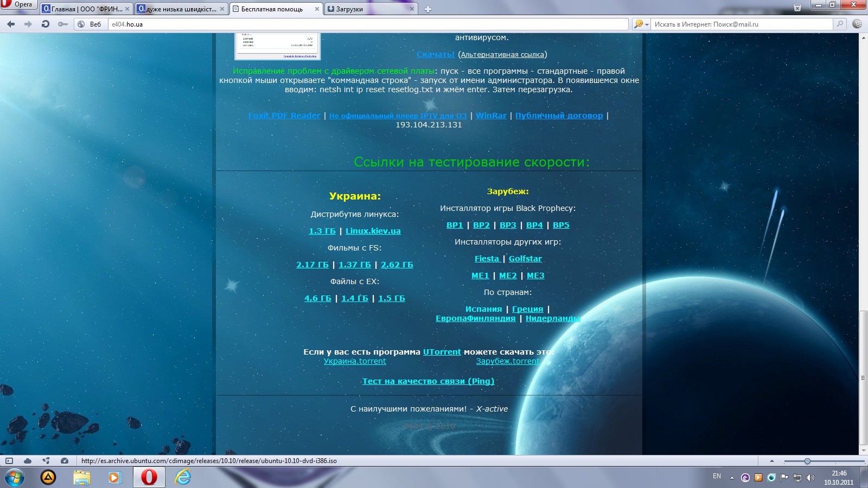Viewport: 868px width, 488px height.
Task: Open the BP1 installer link
Action: pos(455,225)
